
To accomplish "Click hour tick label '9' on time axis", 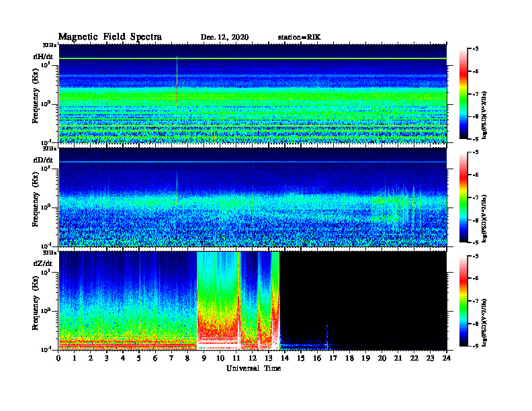I will pyautogui.click(x=204, y=358).
